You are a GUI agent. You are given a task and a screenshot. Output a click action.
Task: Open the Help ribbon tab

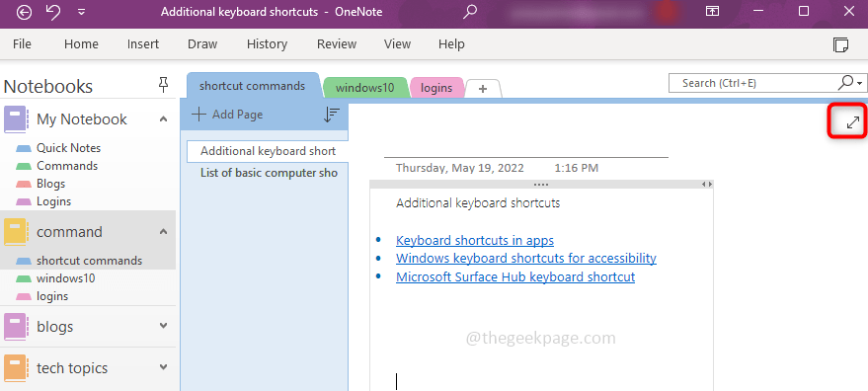click(x=451, y=44)
